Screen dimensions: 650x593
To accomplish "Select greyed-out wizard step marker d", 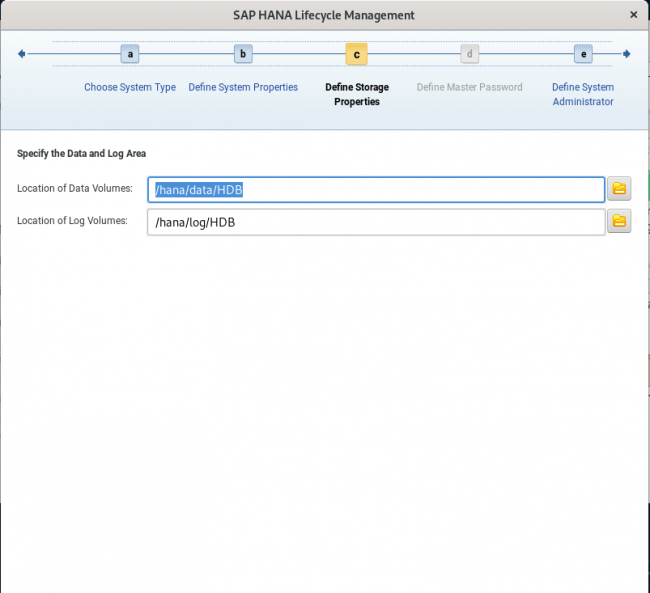I will (x=470, y=54).
